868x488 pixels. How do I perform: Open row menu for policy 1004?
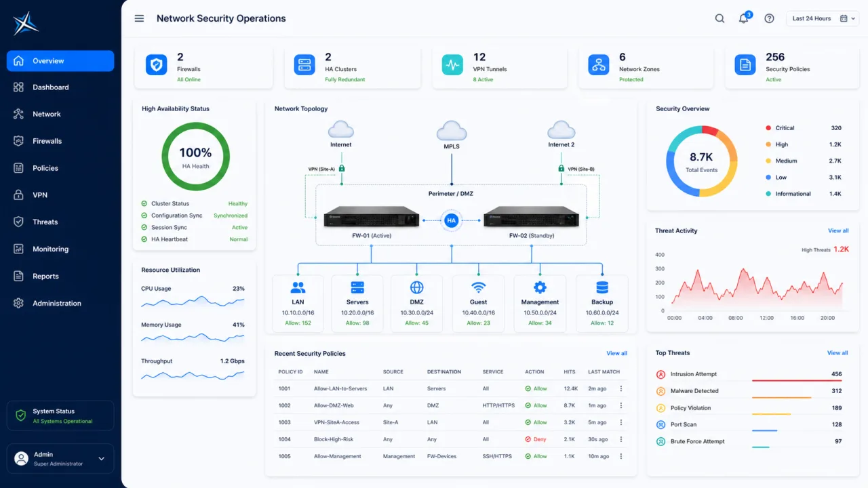tap(620, 439)
